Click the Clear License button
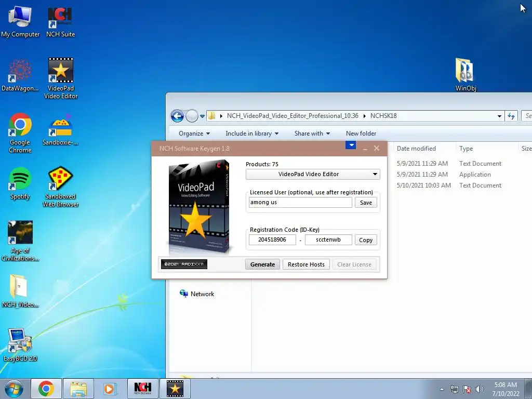 (354, 264)
